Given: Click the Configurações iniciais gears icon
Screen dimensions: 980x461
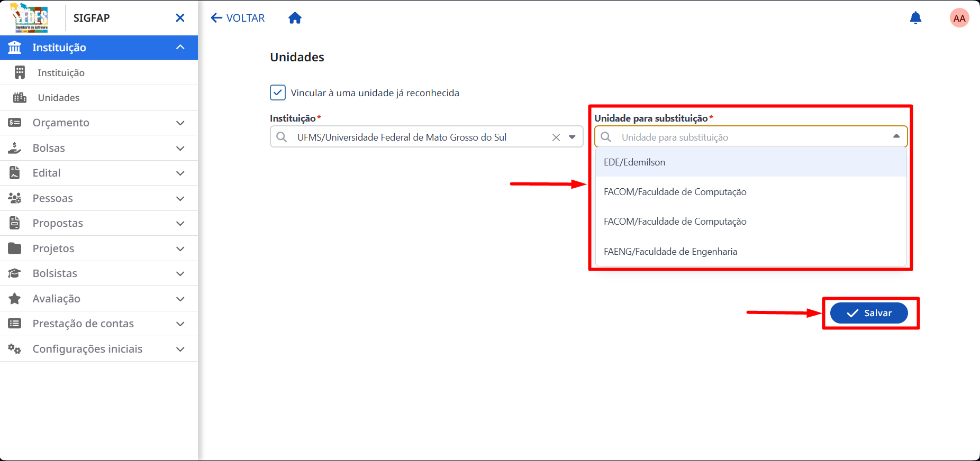Looking at the screenshot, I should pos(15,349).
